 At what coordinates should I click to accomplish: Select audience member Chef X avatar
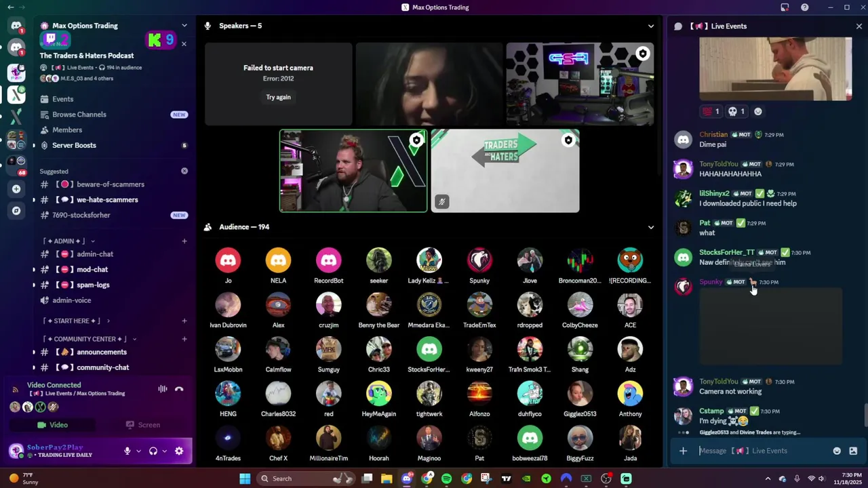tap(278, 438)
